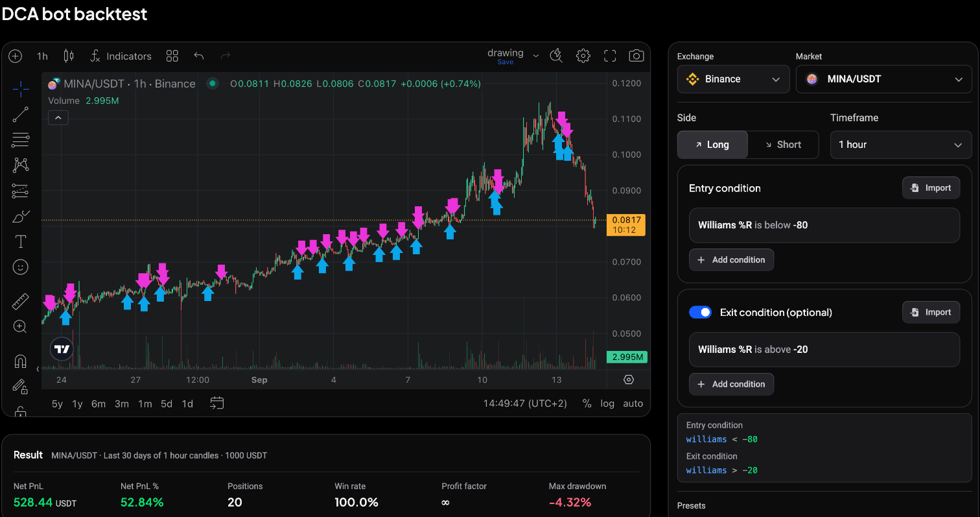Set chart range to 6m
The height and width of the screenshot is (517, 980).
[99, 403]
